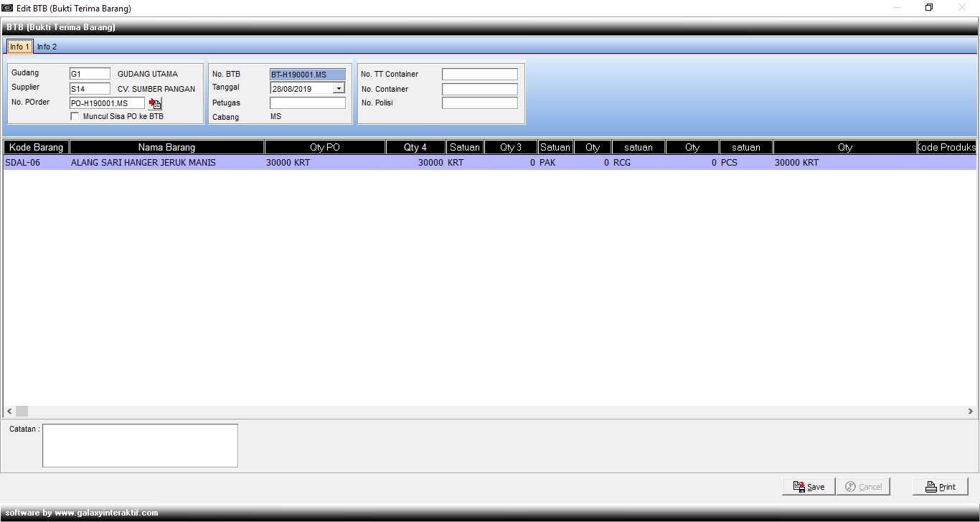The image size is (980, 522).
Task: Click the No. TT Container field
Action: (x=479, y=75)
